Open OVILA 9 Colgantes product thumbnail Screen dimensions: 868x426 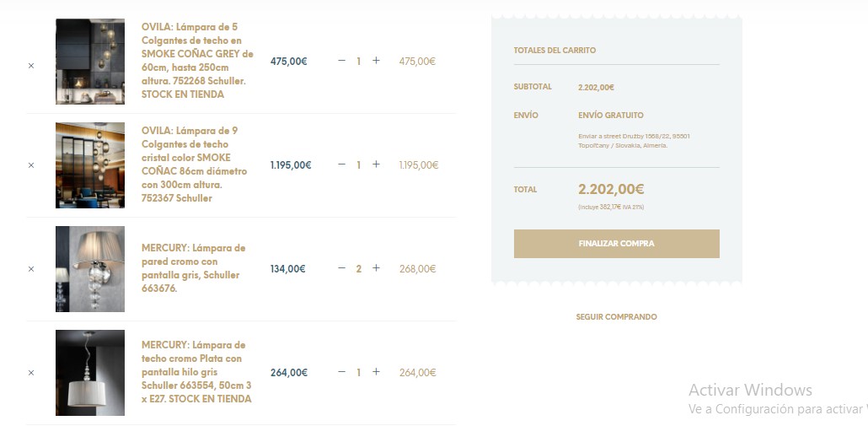(x=90, y=165)
